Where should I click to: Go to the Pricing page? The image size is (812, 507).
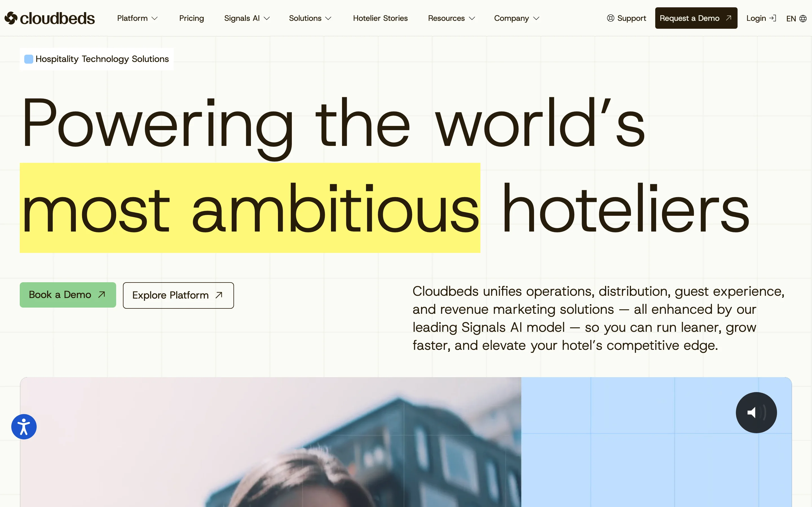(191, 18)
